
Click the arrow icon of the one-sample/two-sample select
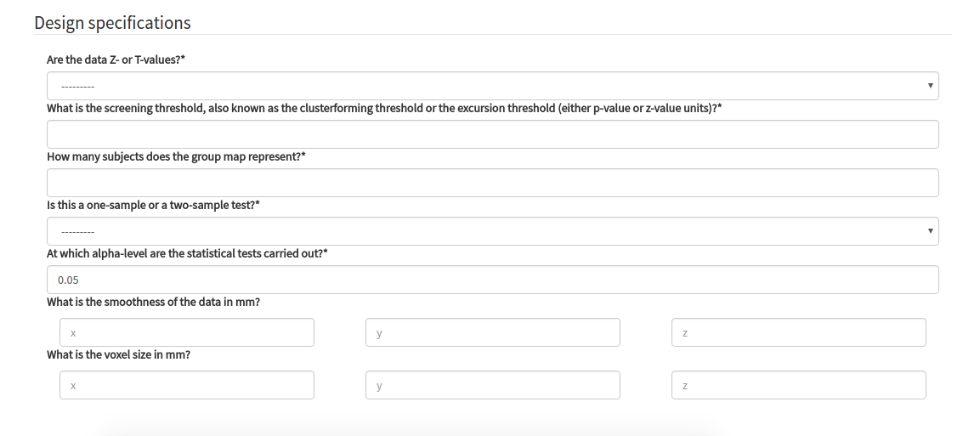(x=930, y=231)
